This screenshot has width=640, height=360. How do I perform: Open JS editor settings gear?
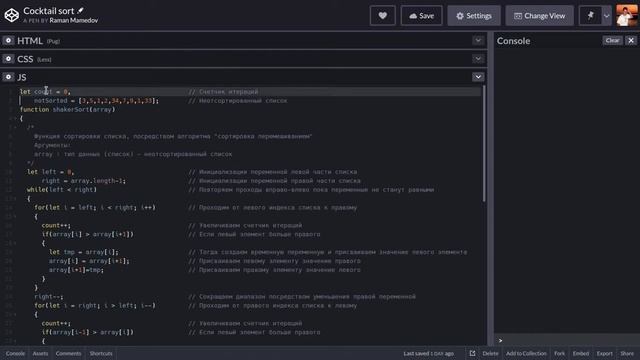[x=8, y=77]
